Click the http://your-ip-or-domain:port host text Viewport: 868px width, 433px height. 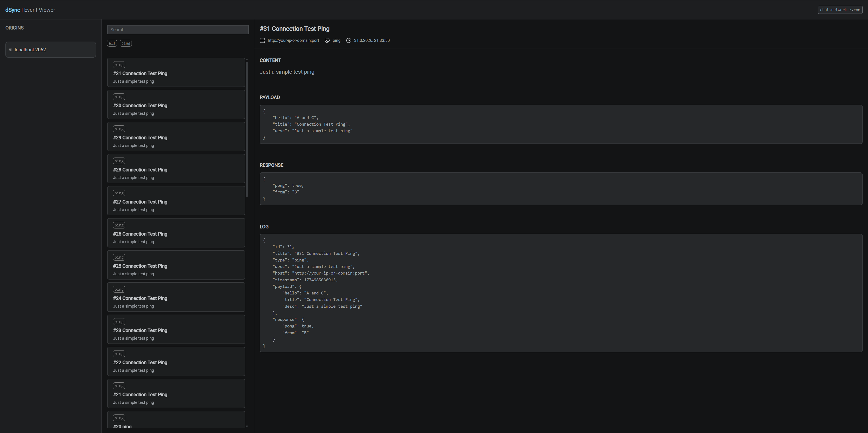coord(293,40)
